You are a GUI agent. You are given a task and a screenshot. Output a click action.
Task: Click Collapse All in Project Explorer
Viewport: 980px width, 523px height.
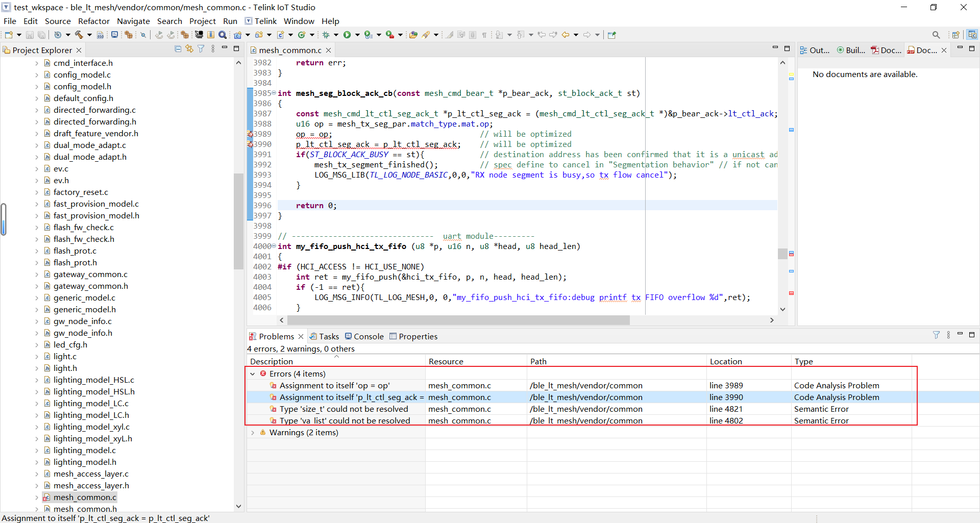178,49
